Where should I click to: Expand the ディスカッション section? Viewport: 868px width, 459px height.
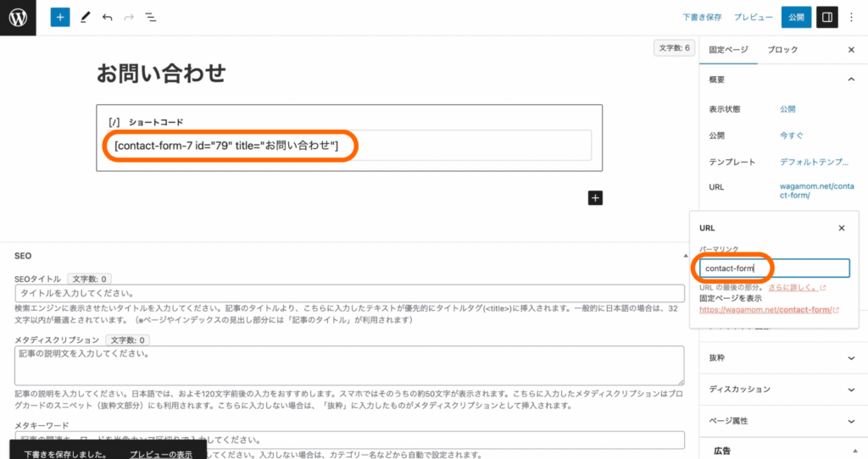point(851,390)
